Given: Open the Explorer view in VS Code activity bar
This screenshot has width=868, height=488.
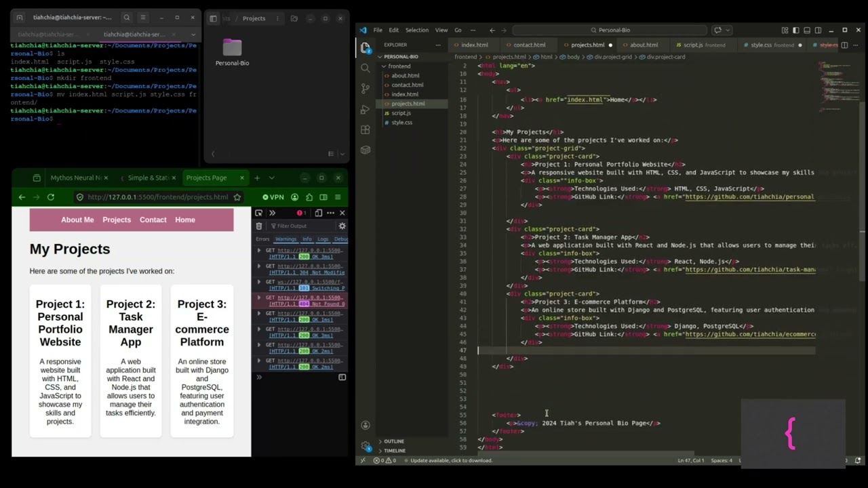Looking at the screenshot, I should click(366, 47).
